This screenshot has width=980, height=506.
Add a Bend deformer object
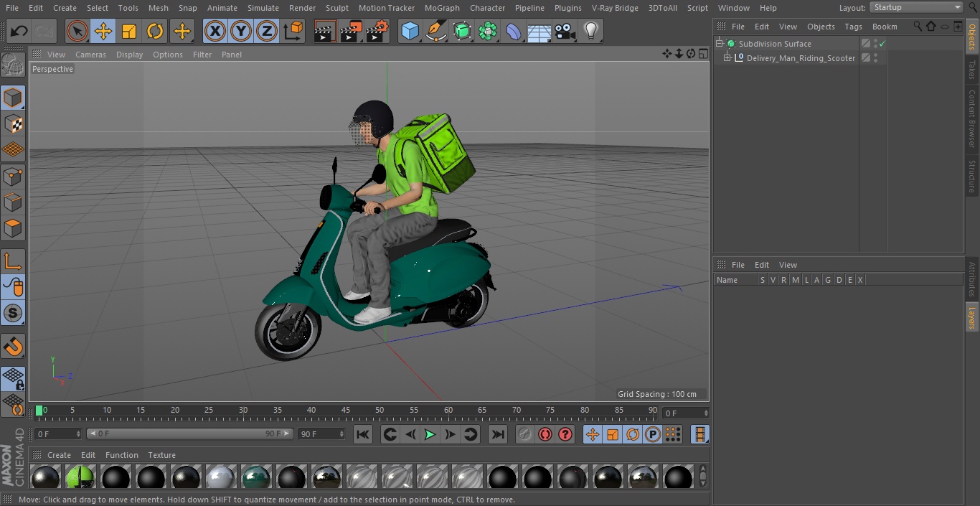point(514,31)
